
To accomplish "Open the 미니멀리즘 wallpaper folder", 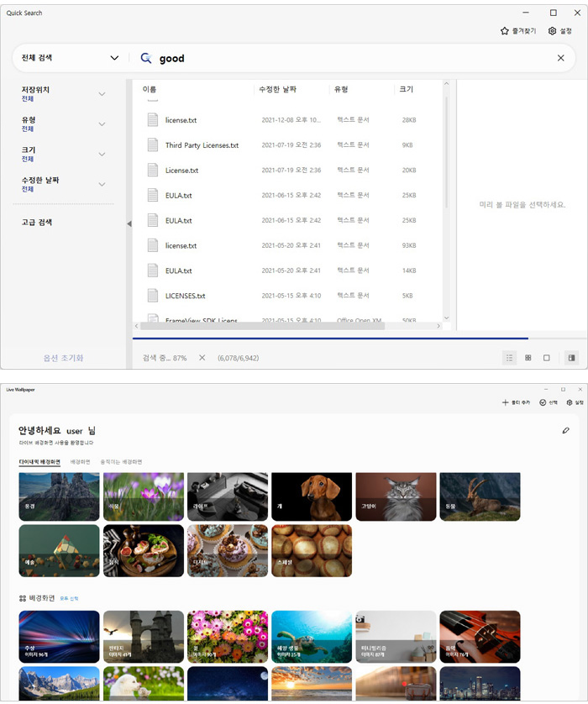I will (396, 637).
